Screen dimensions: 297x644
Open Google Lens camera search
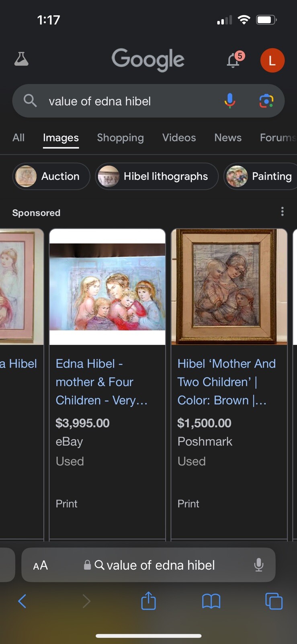click(x=266, y=101)
